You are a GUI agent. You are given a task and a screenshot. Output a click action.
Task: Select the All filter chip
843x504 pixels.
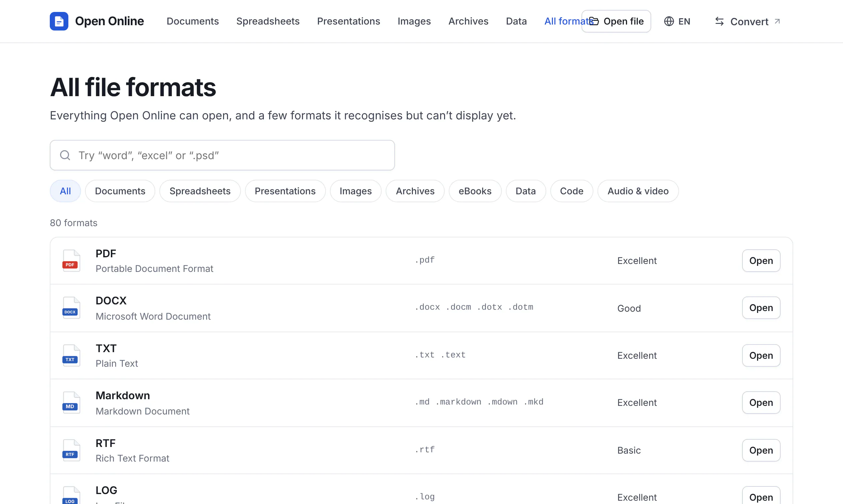point(65,191)
